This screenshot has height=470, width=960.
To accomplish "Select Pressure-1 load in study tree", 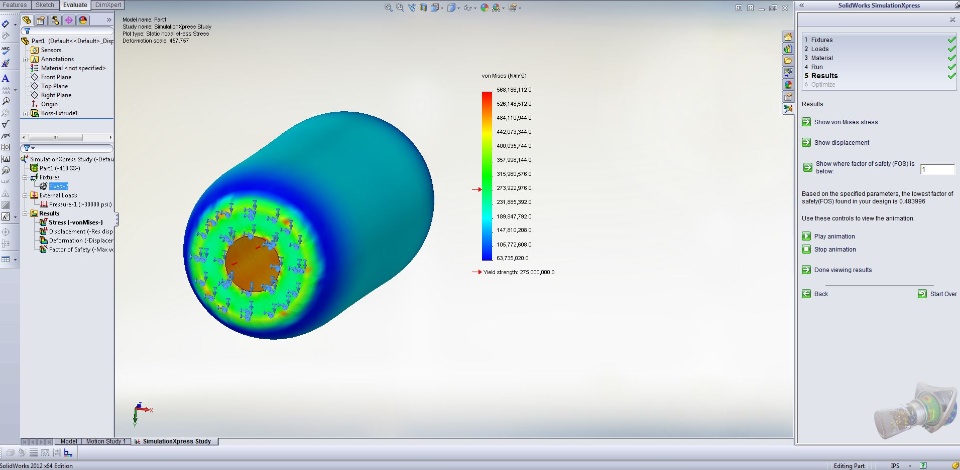I will click(76, 204).
